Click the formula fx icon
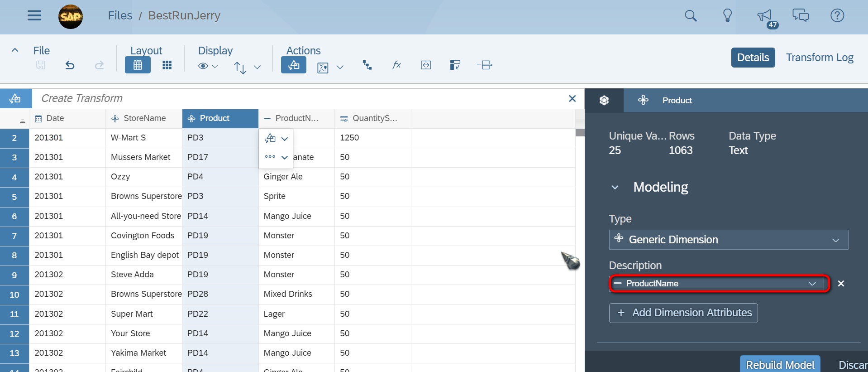 [396, 65]
